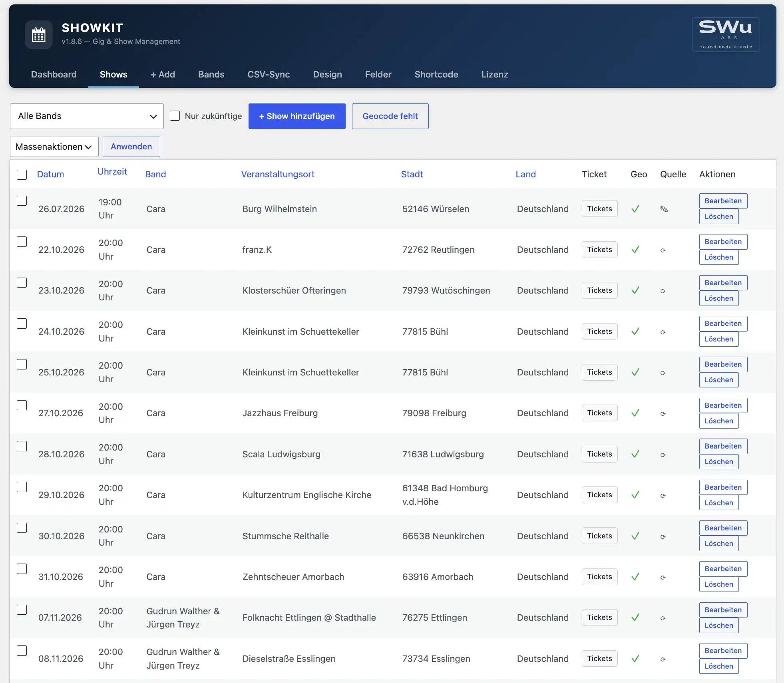Click the sync source icon for Jazzhaus Freiburg
Viewport: 784px width, 683px height.
tap(663, 414)
